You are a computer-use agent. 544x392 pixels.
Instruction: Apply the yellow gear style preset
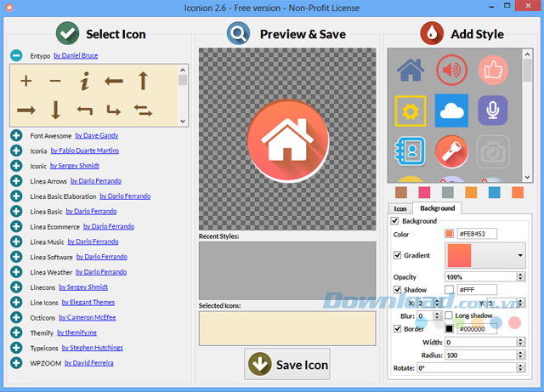coord(411,111)
